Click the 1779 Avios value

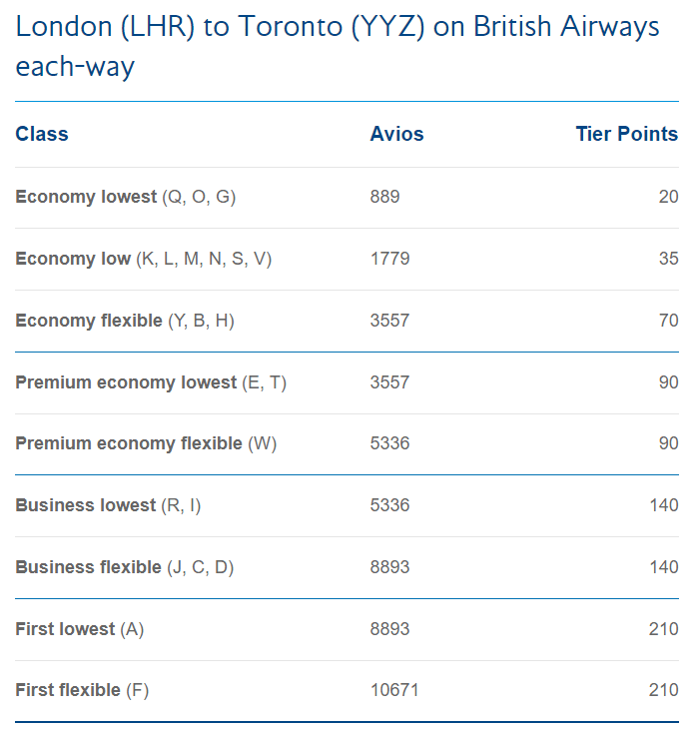389,259
